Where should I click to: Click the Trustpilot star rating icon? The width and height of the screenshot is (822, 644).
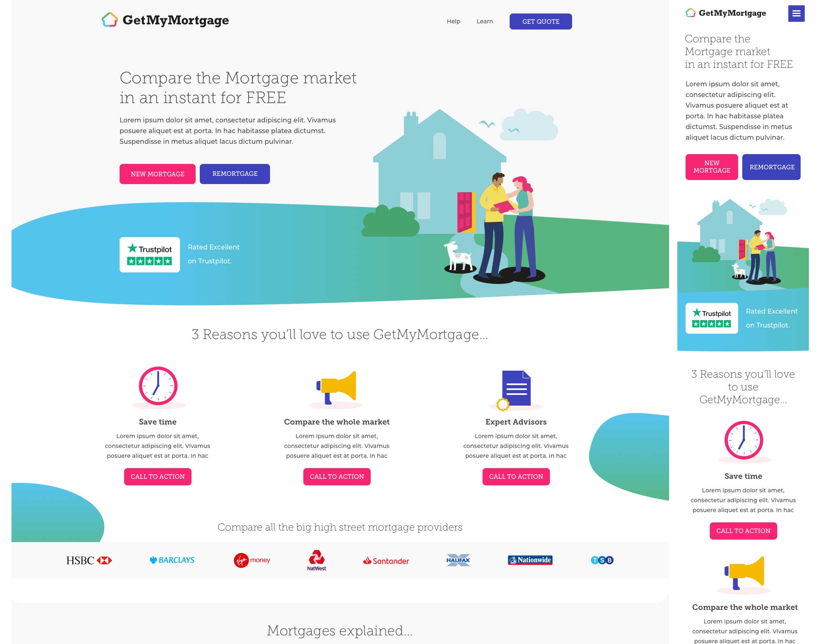tap(150, 261)
